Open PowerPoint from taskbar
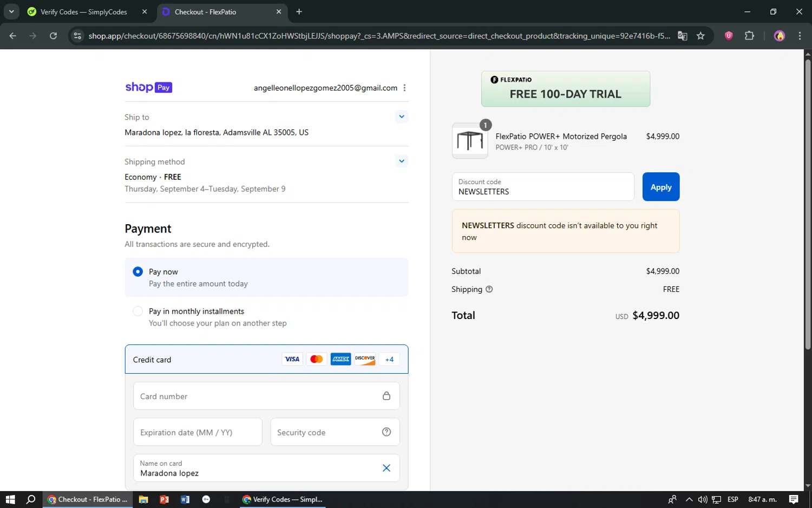Screen dimensions: 812x508 (x=164, y=499)
